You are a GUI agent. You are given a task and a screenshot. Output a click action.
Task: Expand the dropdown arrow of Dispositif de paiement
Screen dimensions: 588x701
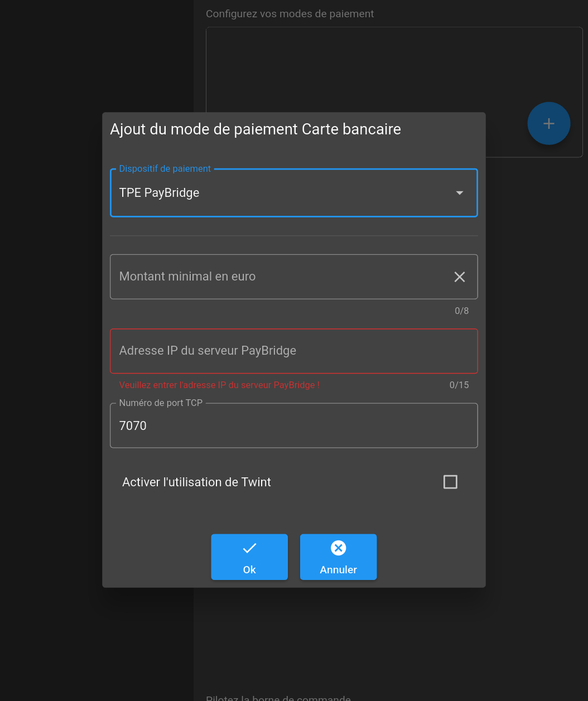460,193
